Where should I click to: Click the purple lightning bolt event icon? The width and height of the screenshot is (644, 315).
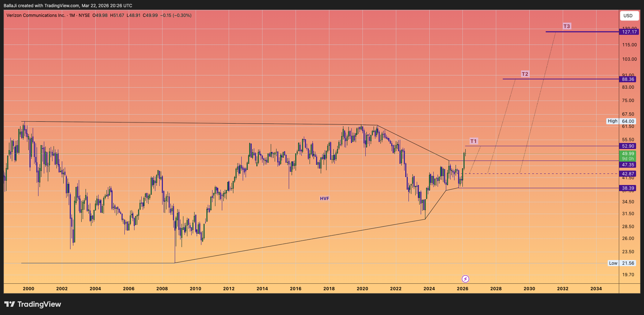(x=465, y=279)
